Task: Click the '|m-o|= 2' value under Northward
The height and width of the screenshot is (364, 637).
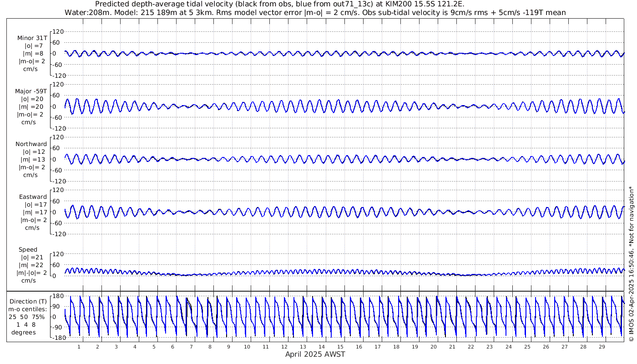Action: (x=32, y=167)
